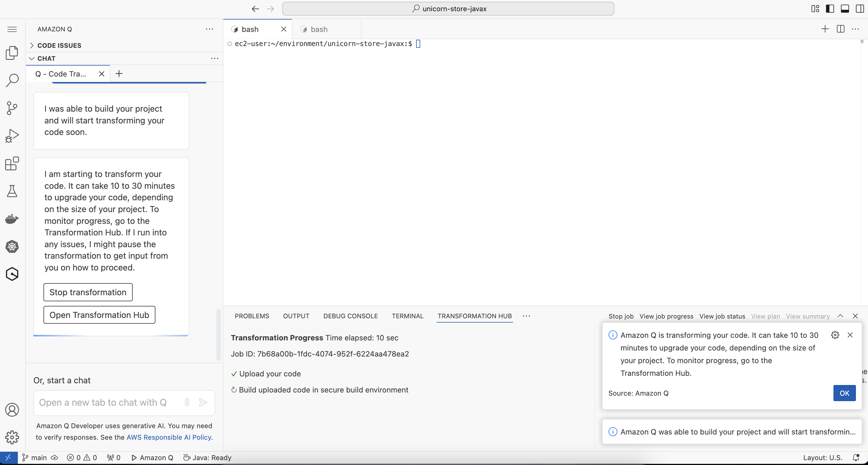Open the Explorer view in activity bar
The height and width of the screenshot is (465, 868).
coord(12,53)
